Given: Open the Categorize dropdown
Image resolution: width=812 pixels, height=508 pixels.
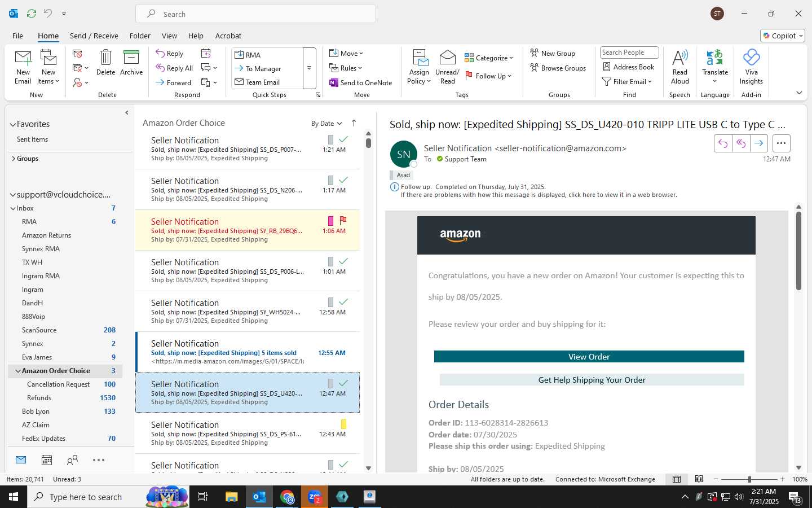Looking at the screenshot, I should [489, 58].
